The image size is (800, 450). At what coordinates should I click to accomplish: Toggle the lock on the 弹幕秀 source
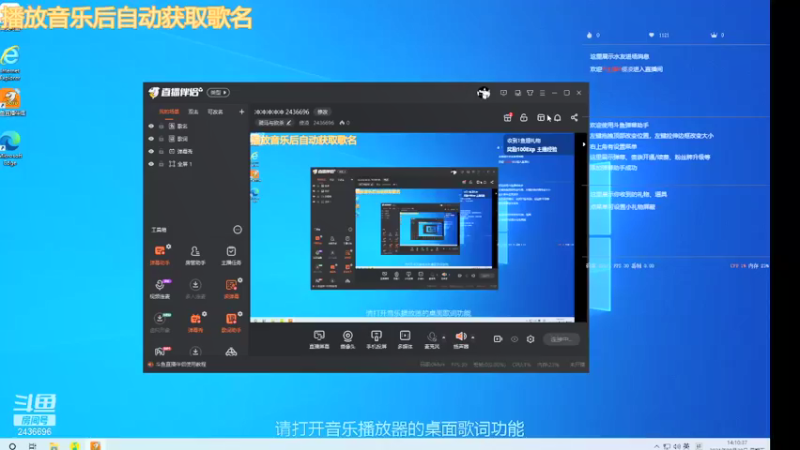click(x=161, y=152)
